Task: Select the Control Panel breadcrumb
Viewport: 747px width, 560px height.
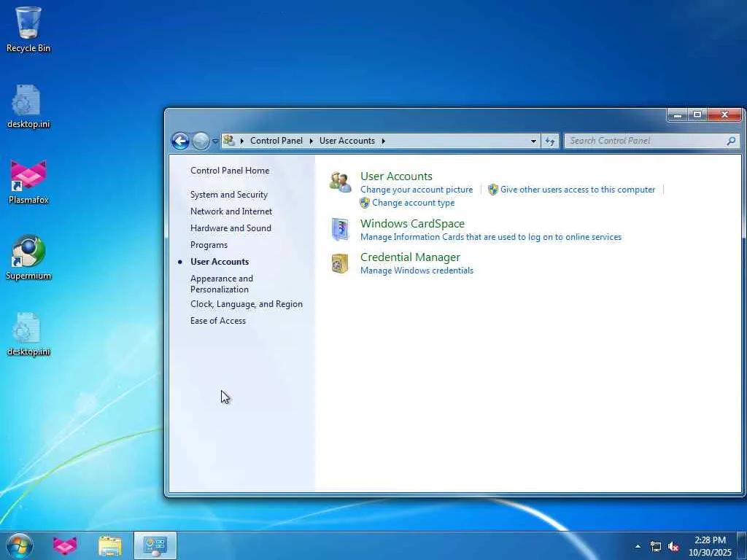Action: (276, 141)
